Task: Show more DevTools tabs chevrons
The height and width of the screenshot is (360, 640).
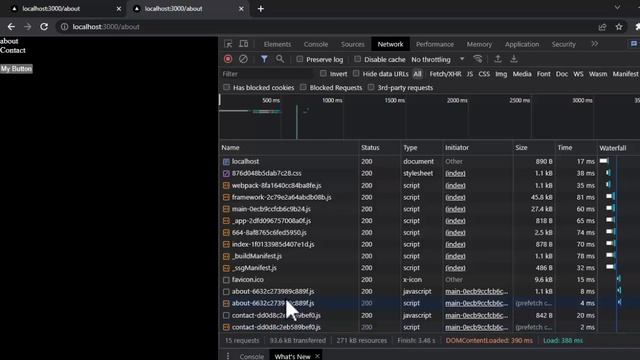Action: (x=595, y=44)
